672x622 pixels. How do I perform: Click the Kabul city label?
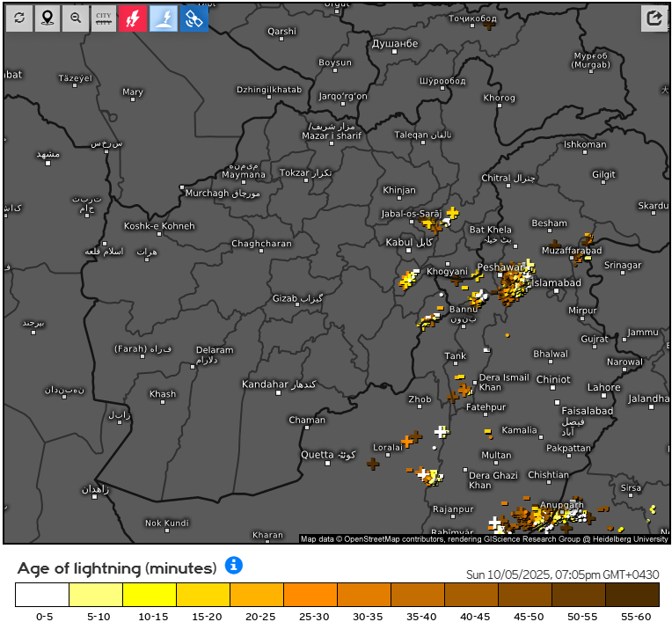(x=398, y=242)
